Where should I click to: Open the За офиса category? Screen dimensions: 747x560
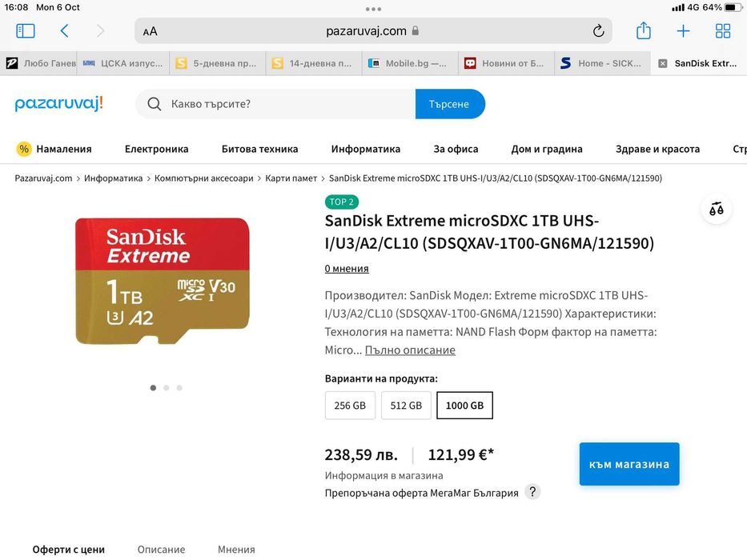click(x=456, y=149)
